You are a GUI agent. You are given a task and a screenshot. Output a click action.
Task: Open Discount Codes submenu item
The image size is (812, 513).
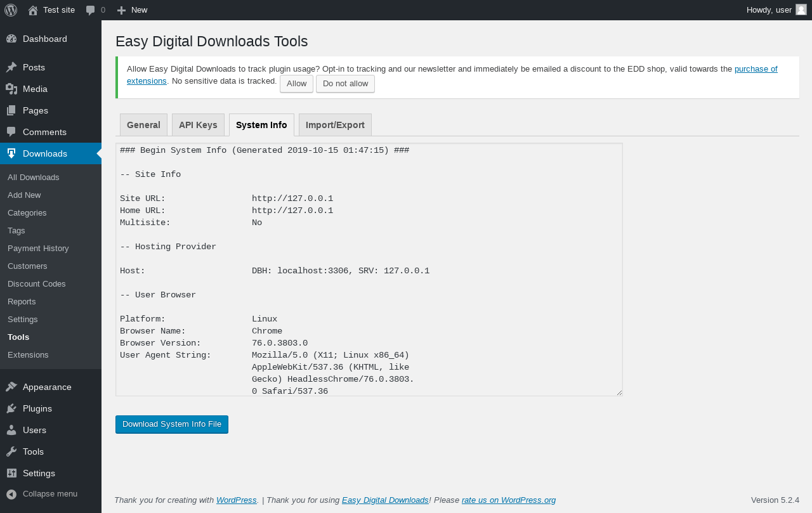point(37,283)
